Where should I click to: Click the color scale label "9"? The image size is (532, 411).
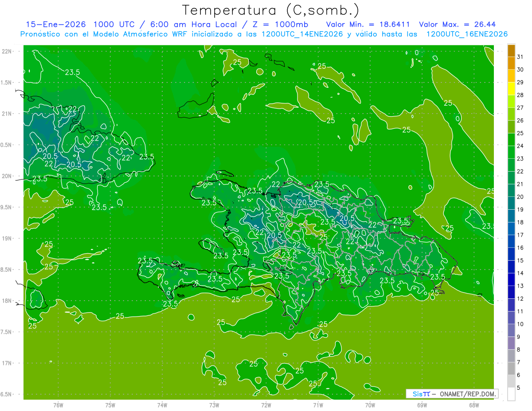pyautogui.click(x=519, y=337)
